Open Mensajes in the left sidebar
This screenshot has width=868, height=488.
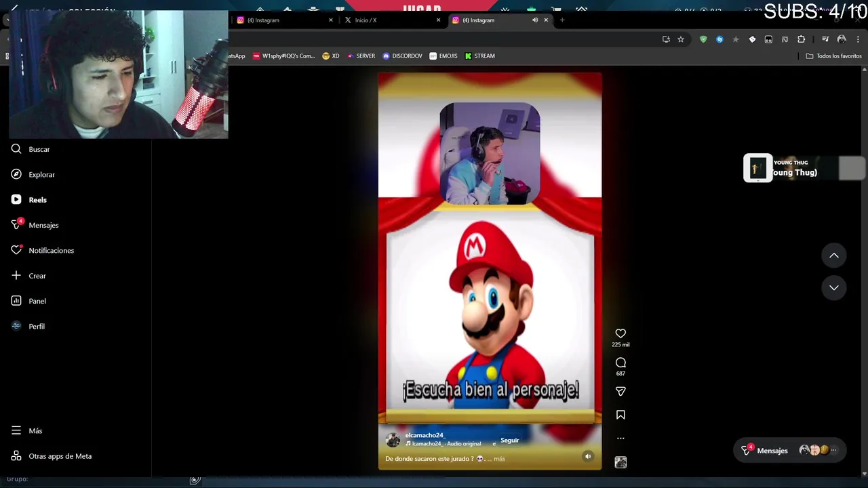click(x=35, y=225)
